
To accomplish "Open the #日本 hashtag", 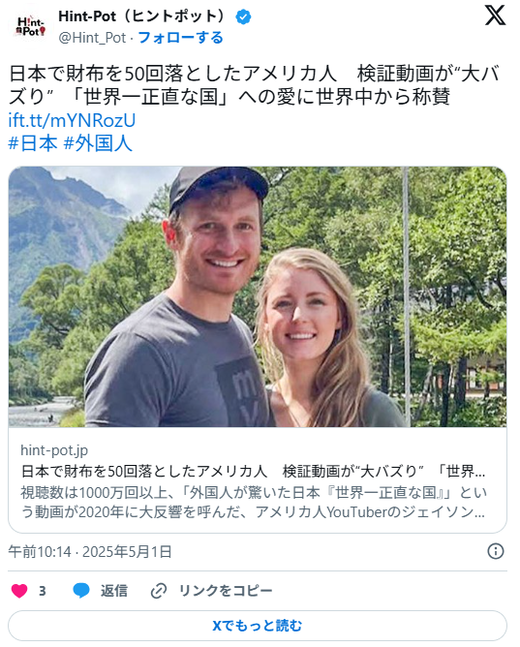I will (33, 144).
